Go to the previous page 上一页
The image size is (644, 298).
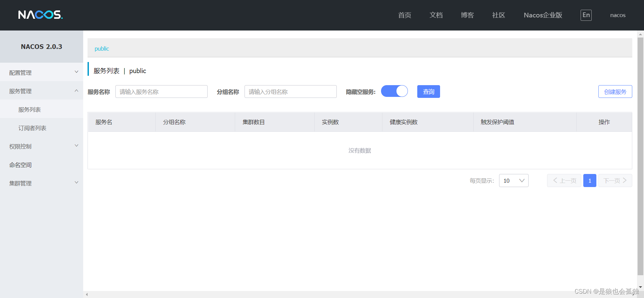point(564,181)
